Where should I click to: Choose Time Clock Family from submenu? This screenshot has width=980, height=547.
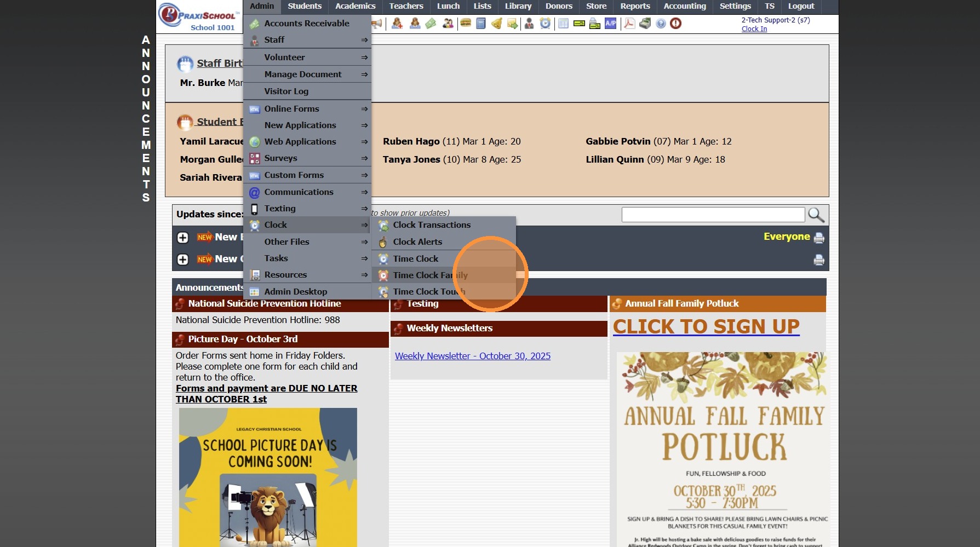coord(444,275)
